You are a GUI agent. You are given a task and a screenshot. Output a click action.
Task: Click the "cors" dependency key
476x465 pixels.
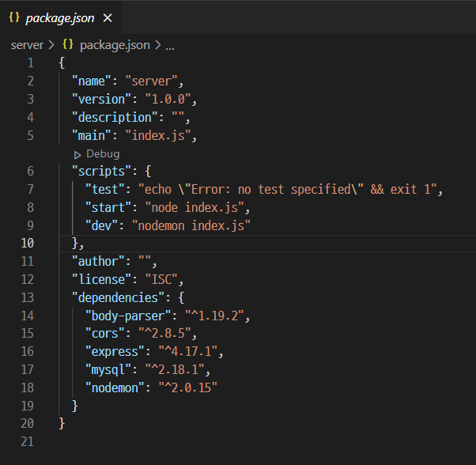[105, 334]
